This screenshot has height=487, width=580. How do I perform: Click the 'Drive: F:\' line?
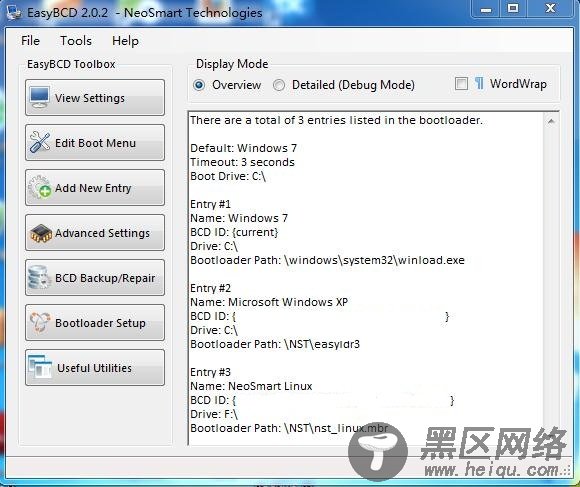point(214,414)
